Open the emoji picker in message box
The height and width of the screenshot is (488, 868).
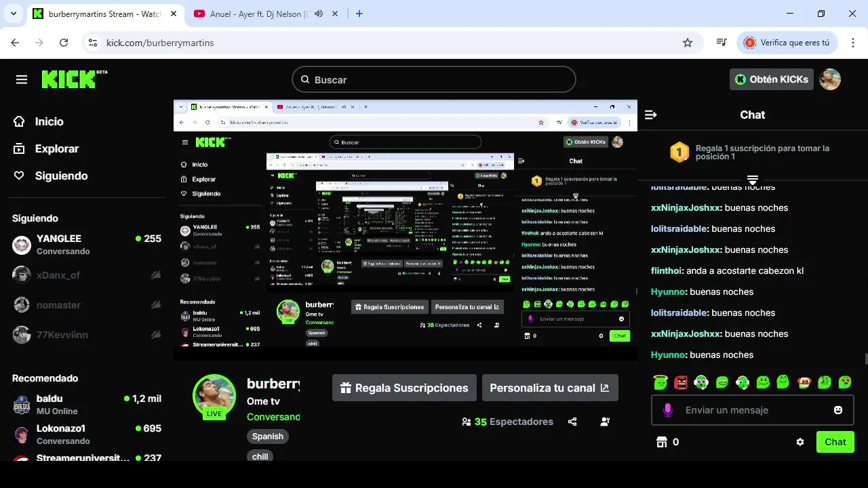point(838,410)
